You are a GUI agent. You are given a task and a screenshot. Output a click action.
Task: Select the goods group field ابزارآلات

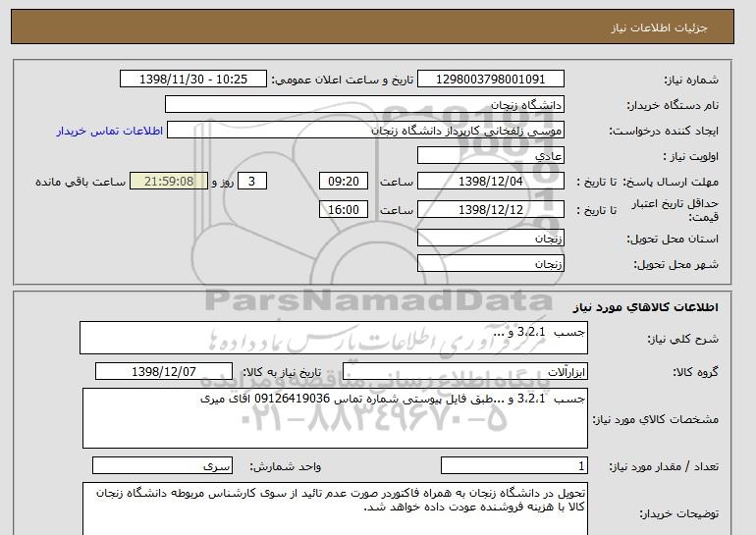tap(464, 372)
